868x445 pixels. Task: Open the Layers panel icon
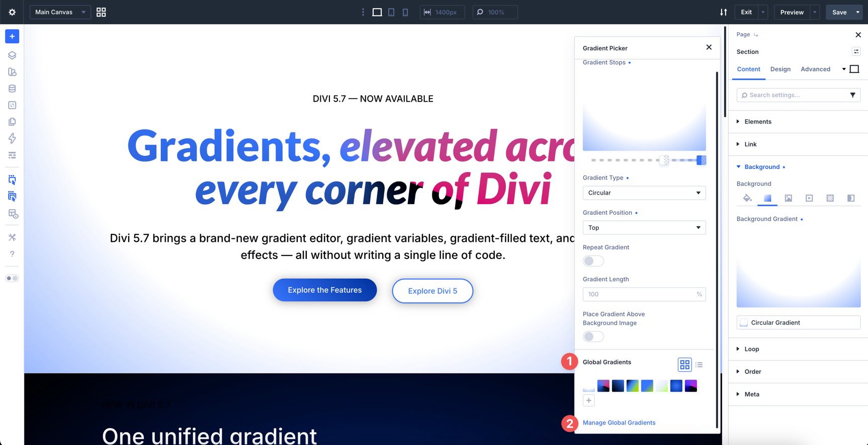(x=12, y=55)
